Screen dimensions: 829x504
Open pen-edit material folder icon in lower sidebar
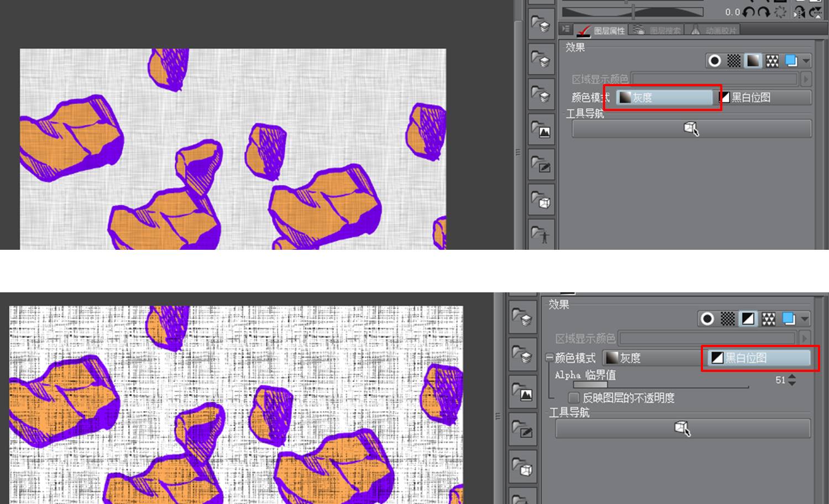click(523, 429)
